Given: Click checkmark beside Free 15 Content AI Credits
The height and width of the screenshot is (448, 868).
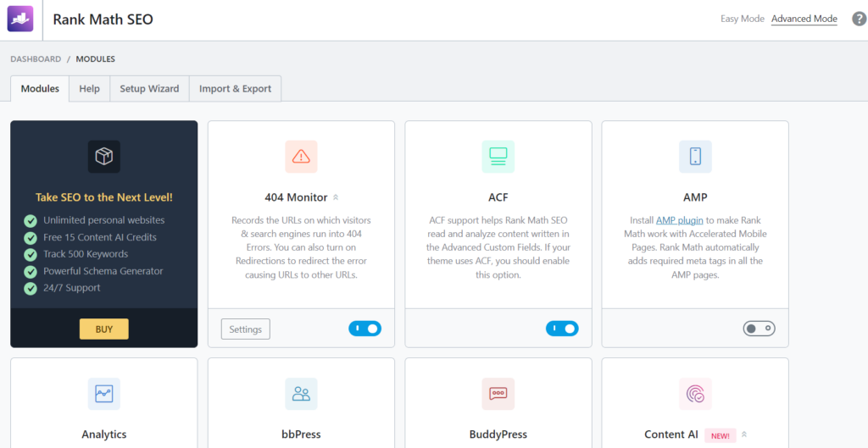Looking at the screenshot, I should click(31, 238).
